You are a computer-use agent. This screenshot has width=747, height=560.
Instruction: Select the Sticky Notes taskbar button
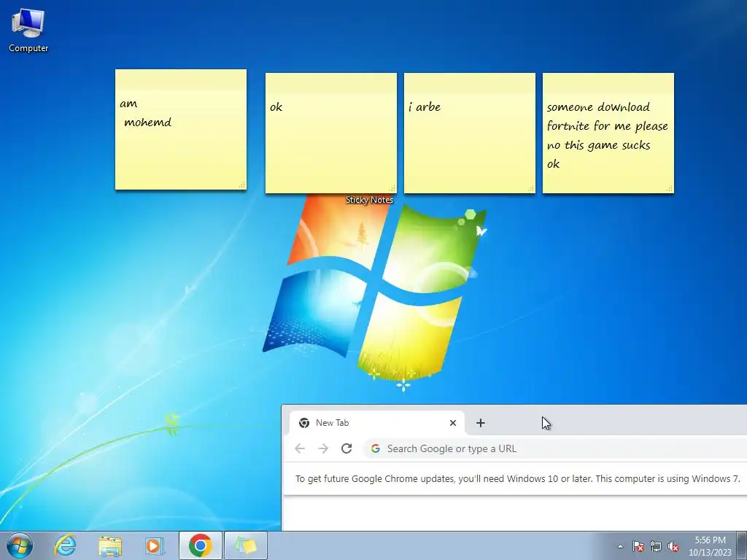click(246, 545)
